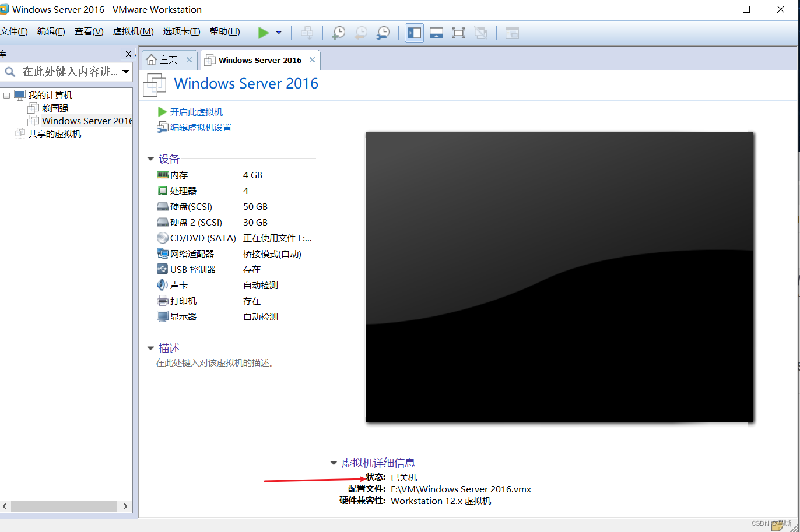The height and width of the screenshot is (532, 800).
Task: Toggle the console view panel
Action: [x=512, y=33]
